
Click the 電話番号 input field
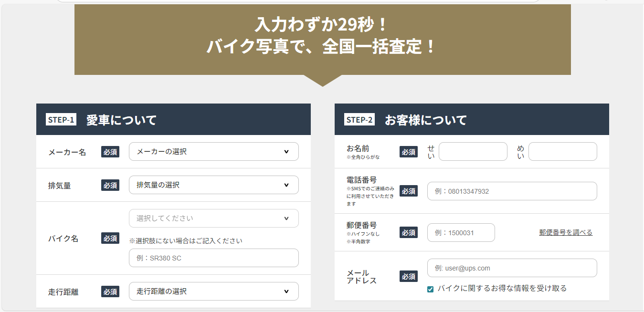(512, 191)
